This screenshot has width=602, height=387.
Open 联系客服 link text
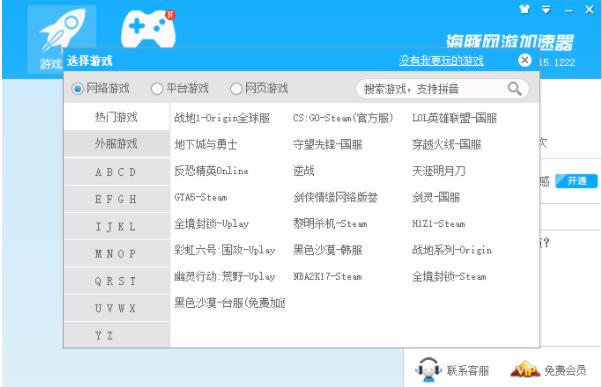468,370
